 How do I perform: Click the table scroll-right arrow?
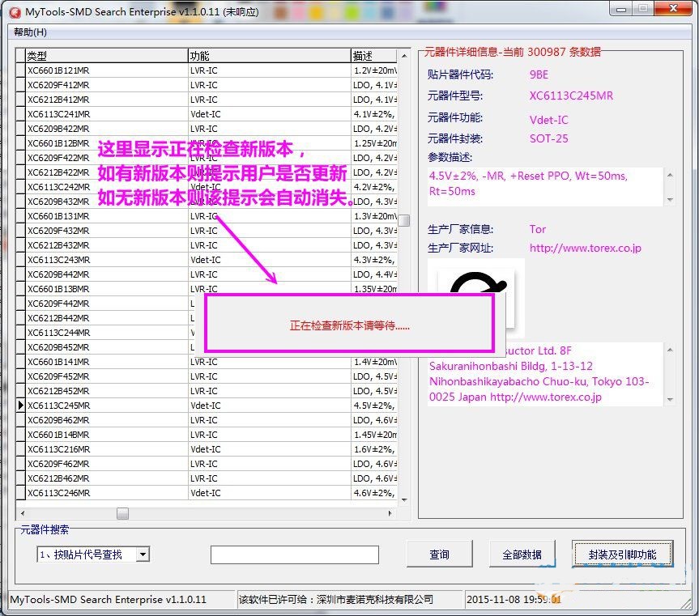pos(390,513)
